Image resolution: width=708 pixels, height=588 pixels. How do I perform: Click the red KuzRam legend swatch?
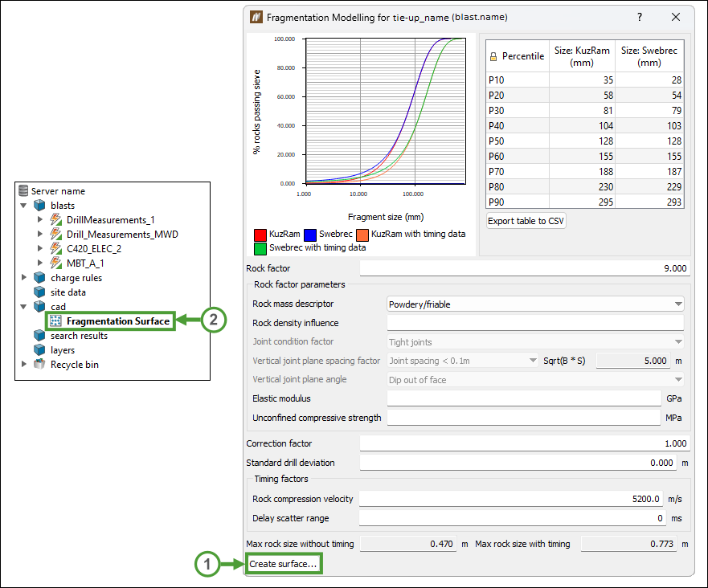[260, 235]
